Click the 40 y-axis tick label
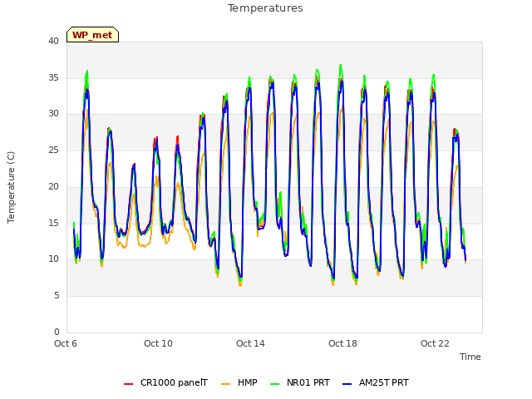The image size is (532, 399). 53,41
